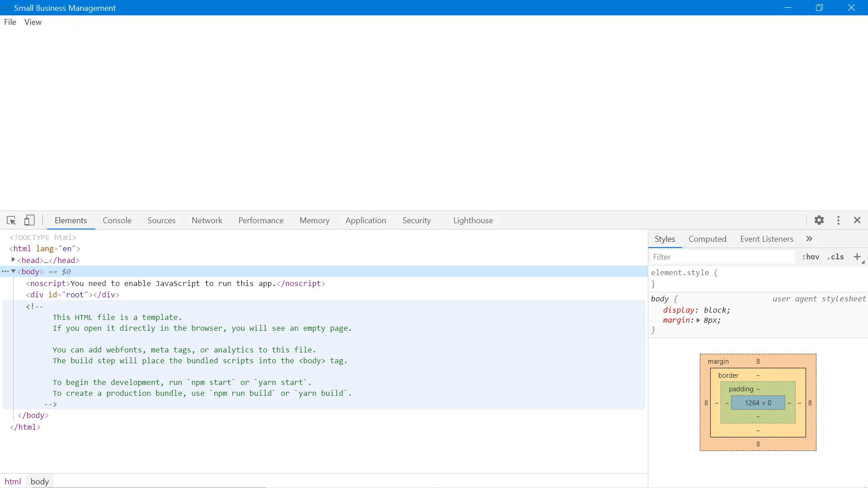This screenshot has height=488, width=868.
Task: Open the Computed styles tab
Action: point(707,239)
